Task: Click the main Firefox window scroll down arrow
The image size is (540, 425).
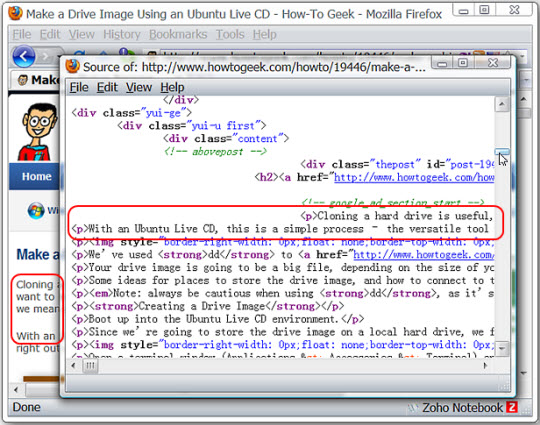Action: point(524,373)
